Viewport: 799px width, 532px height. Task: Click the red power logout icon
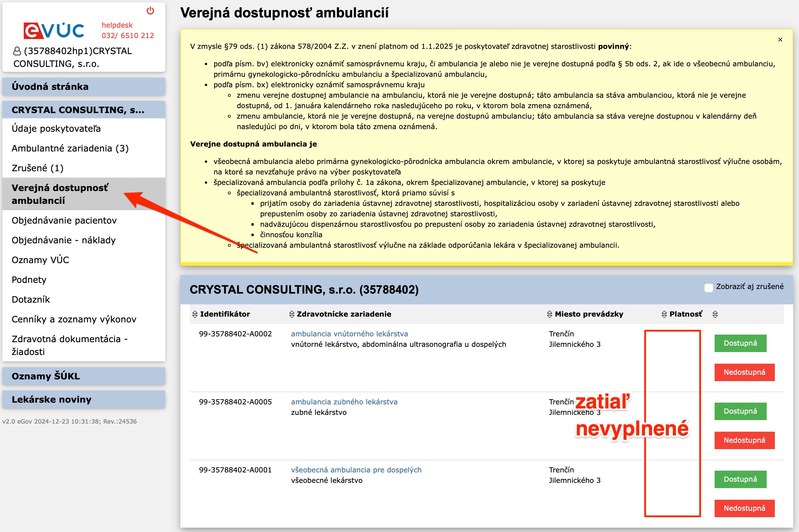[x=150, y=11]
